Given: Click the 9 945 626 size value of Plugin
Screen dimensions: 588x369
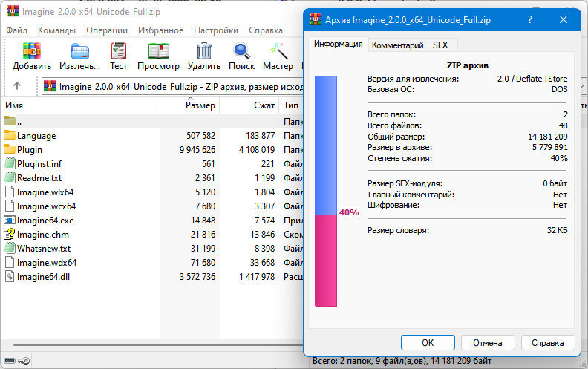Looking at the screenshot, I should pos(197,150).
